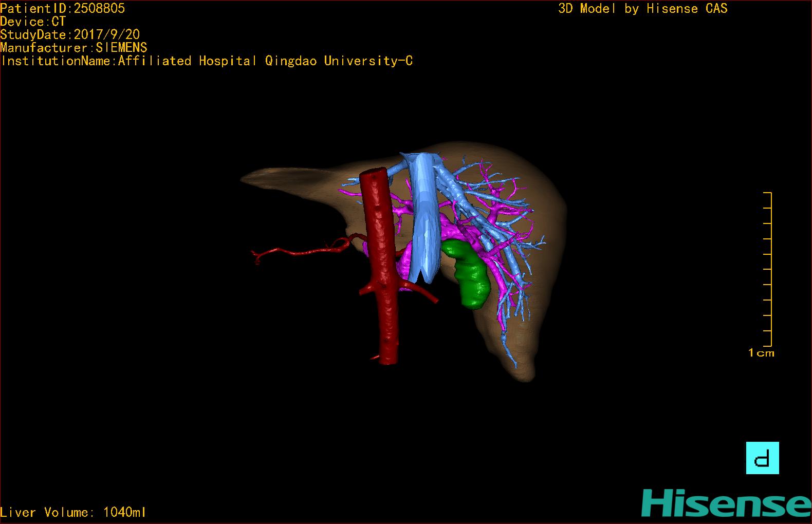The height and width of the screenshot is (524, 812).
Task: Click the InstitutionName Affiliated Hospital Qingdao text
Action: (207, 61)
